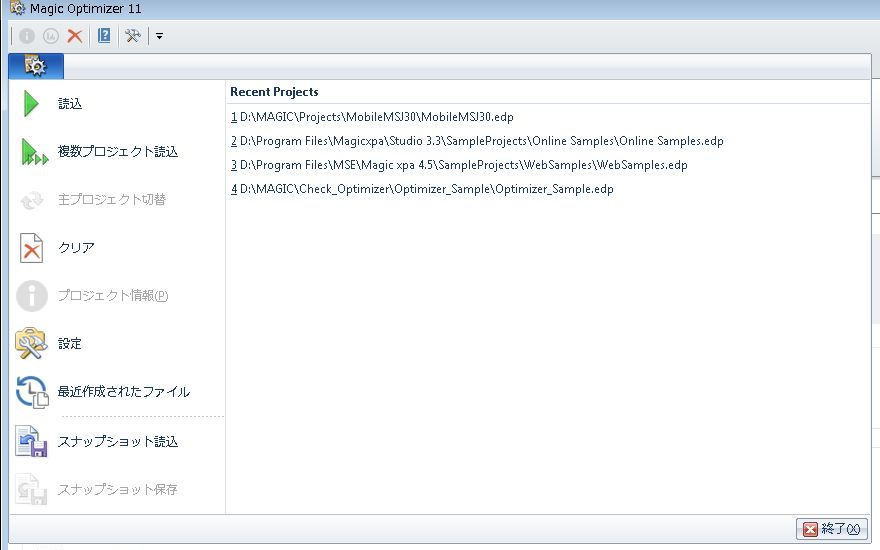Choose スナップショット読込 menu text
Screen dimensions: 880x550
[x=118, y=442]
